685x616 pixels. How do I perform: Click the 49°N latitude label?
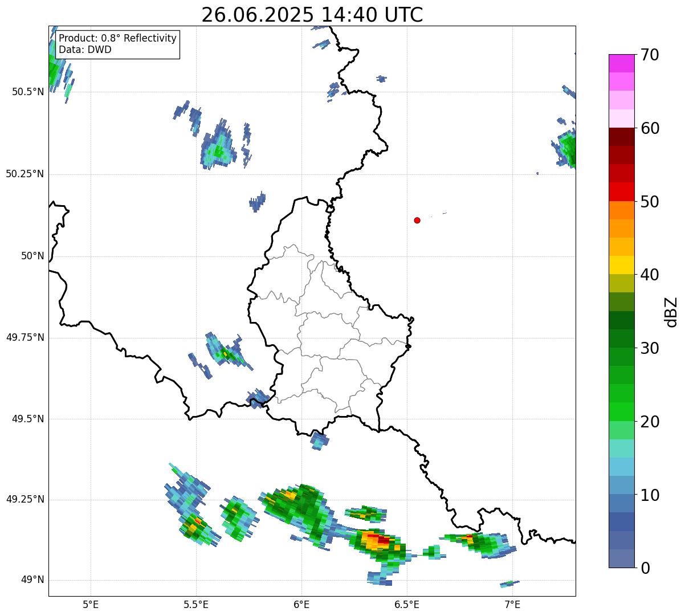tap(32, 580)
